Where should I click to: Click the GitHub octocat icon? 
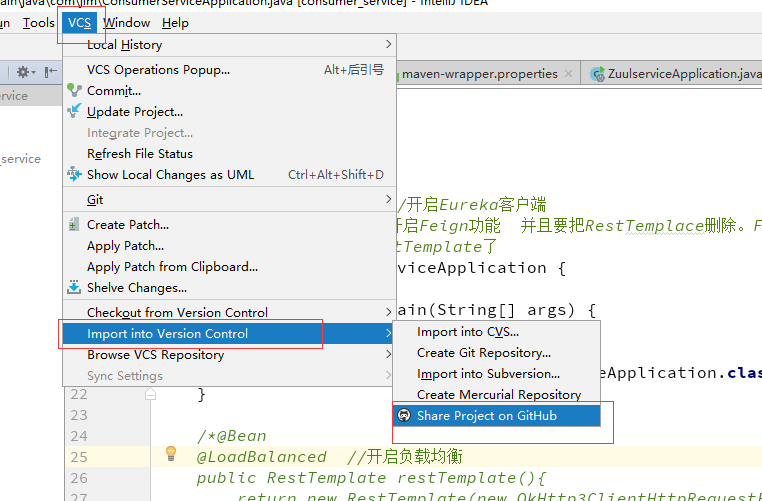coord(404,415)
